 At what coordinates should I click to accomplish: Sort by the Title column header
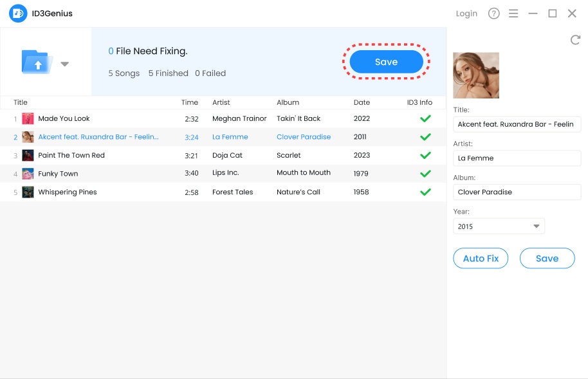pyautogui.click(x=21, y=102)
